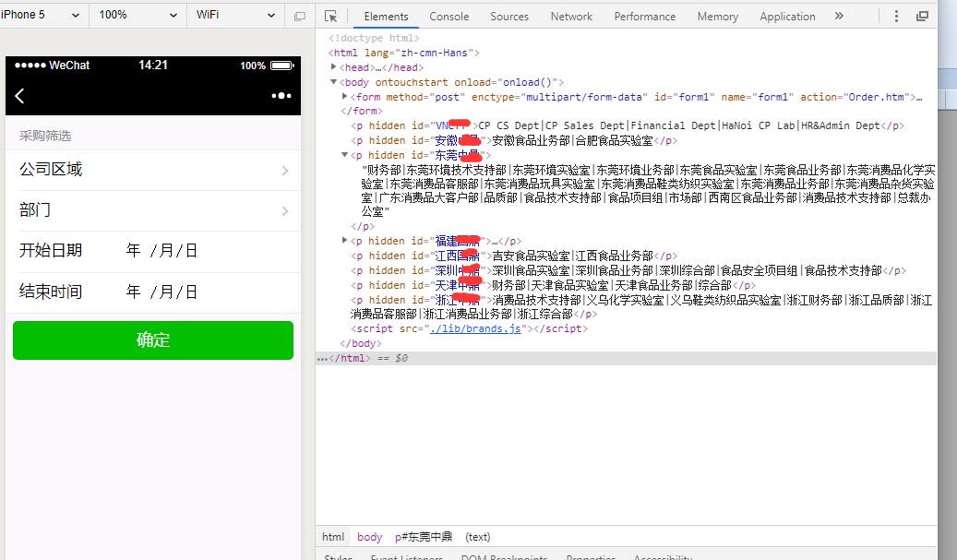957x560 pixels.
Task: Select (text) in the breadcrumb bar
Action: click(x=477, y=537)
